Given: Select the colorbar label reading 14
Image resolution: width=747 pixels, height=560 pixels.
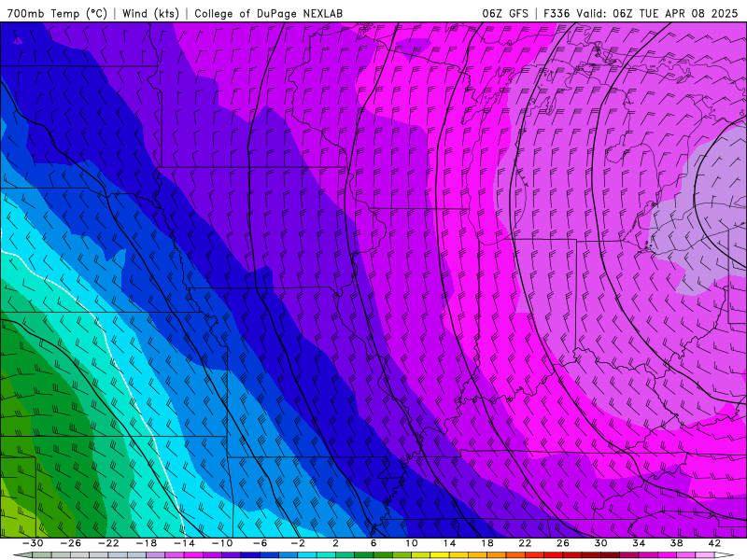Looking at the screenshot, I should point(449,543).
